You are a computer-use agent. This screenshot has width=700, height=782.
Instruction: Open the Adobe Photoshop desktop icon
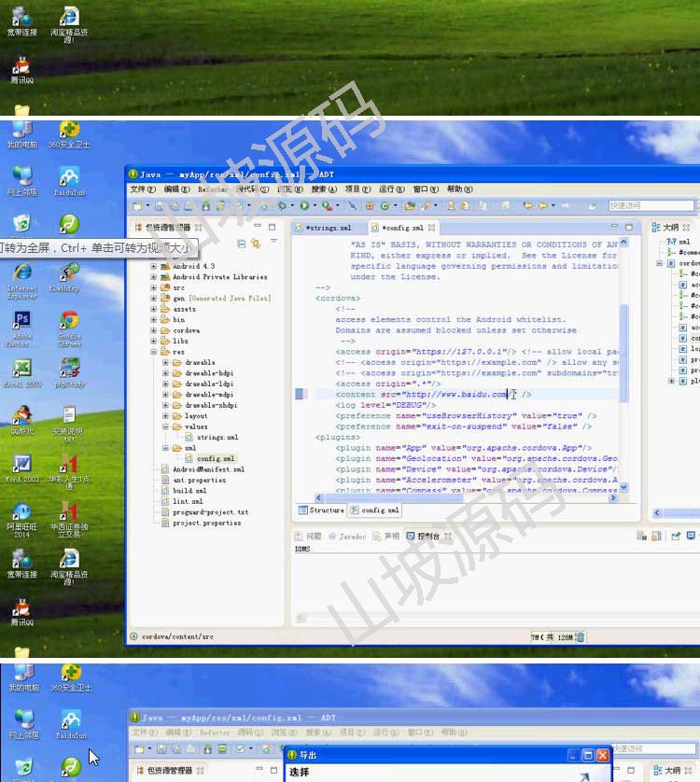point(22,328)
